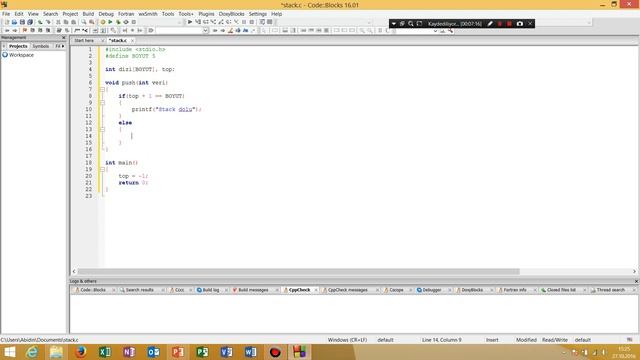
Task: Switch to the Start here tab
Action: (84, 40)
